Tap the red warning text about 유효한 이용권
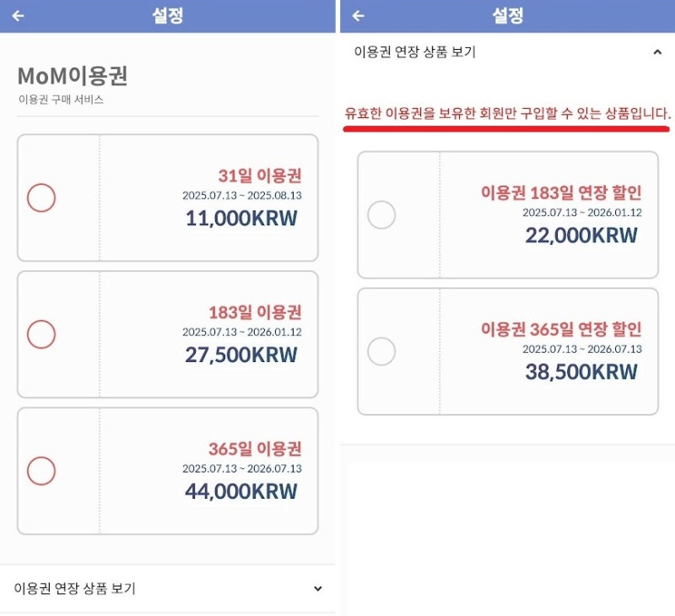The image size is (675, 616). pos(506,111)
